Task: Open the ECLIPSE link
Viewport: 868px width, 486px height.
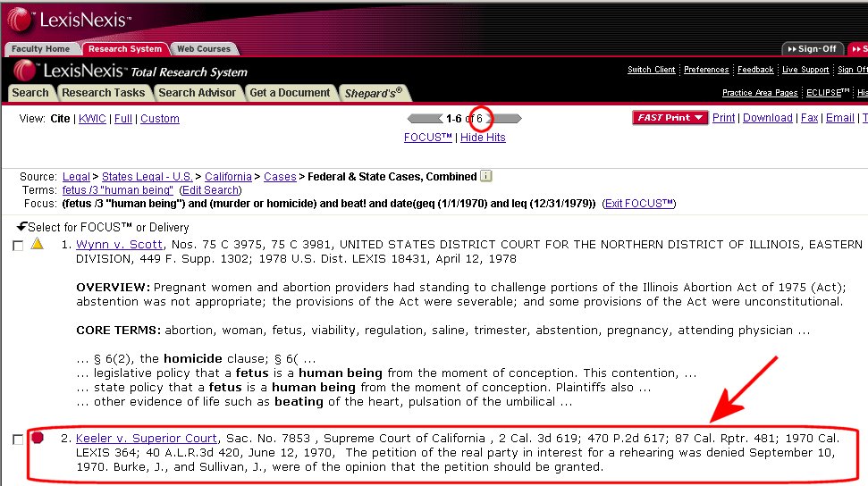Action: tap(827, 92)
